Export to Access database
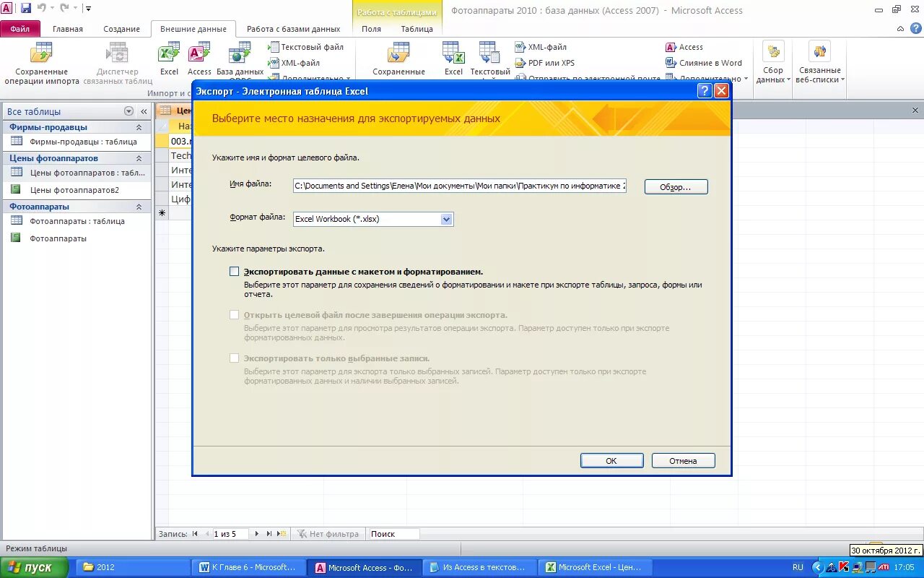 pyautogui.click(x=684, y=47)
